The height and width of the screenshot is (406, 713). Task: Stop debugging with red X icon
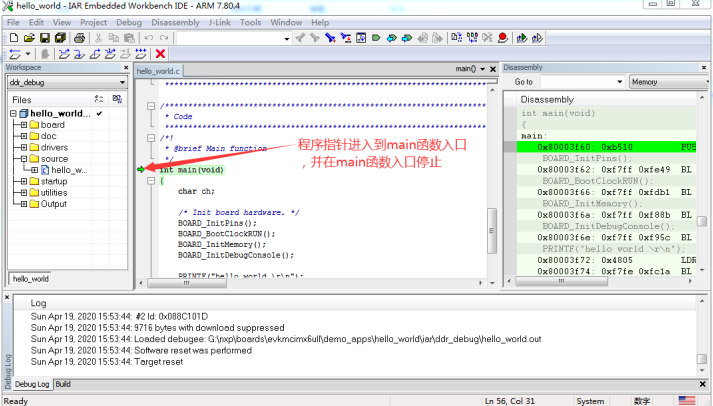(x=160, y=54)
